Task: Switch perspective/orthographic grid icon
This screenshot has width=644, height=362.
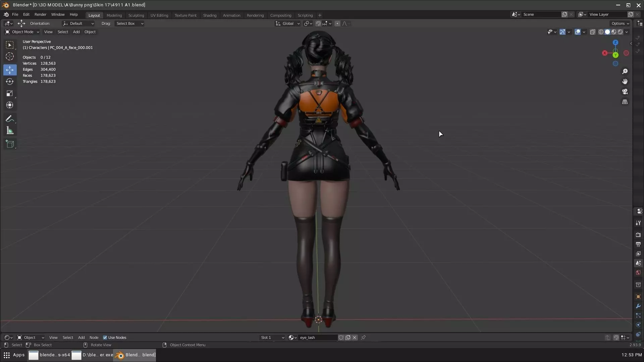Action: 625,102
